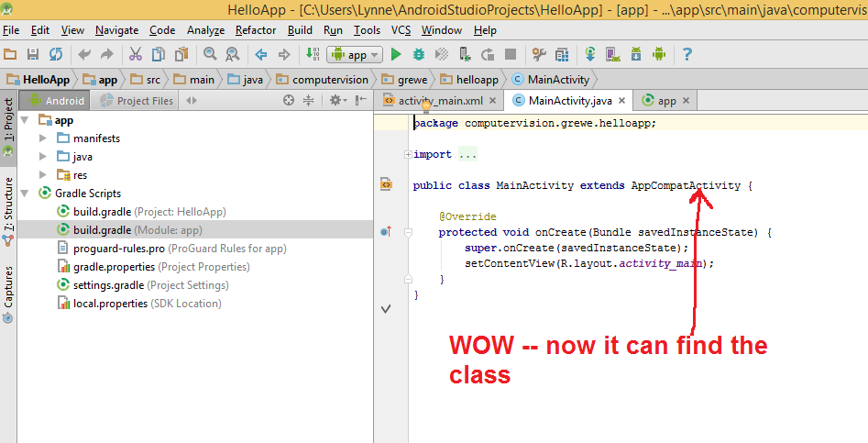Click the Sync project icon in toolbar
The height and width of the screenshot is (443, 868).
(x=56, y=55)
